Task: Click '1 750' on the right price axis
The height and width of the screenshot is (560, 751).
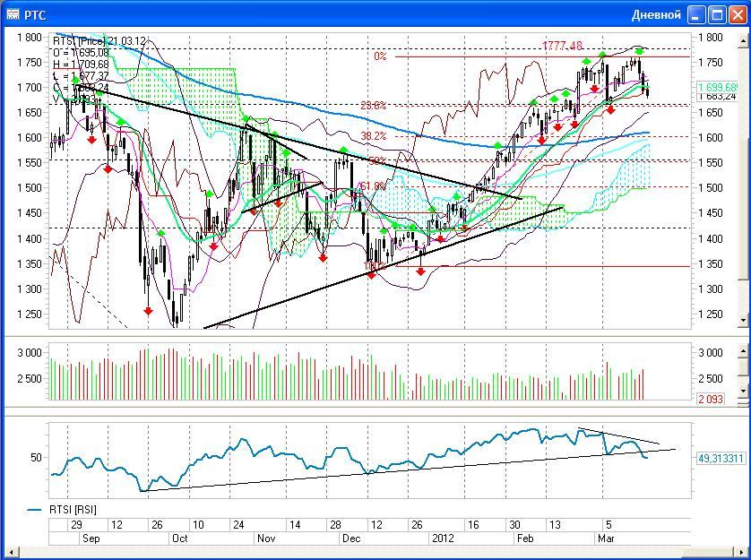Action: [711, 63]
